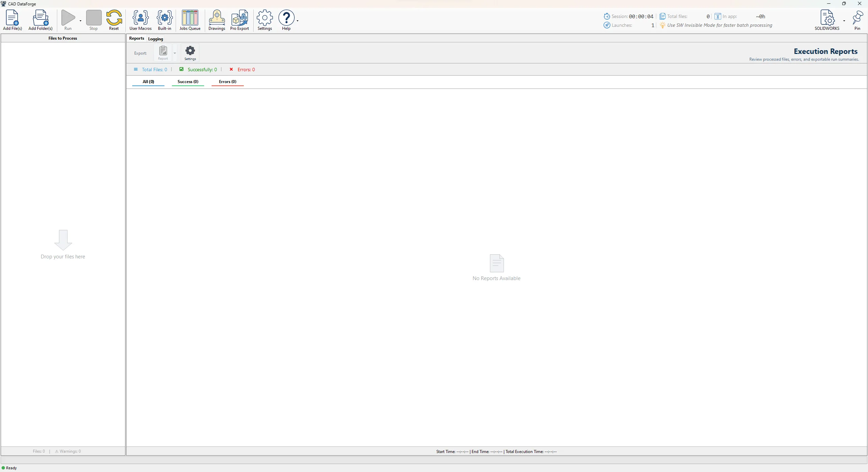Image resolution: width=868 pixels, height=472 pixels.
Task: Click the green Ready status indicator
Action: click(3, 468)
